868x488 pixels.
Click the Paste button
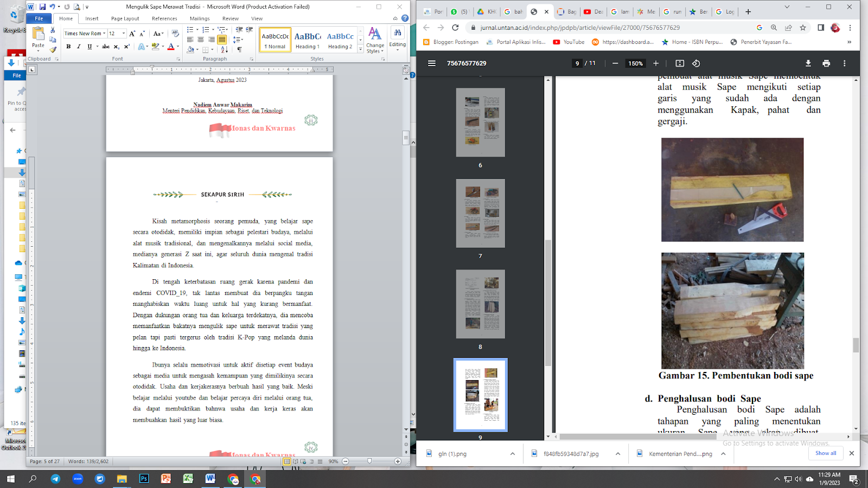pos(38,38)
